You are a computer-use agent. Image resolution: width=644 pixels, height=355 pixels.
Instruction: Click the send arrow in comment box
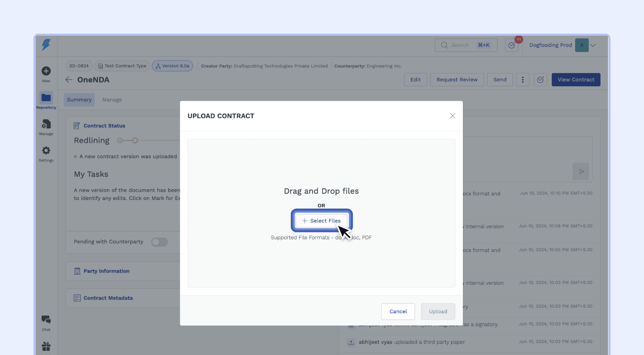click(581, 172)
